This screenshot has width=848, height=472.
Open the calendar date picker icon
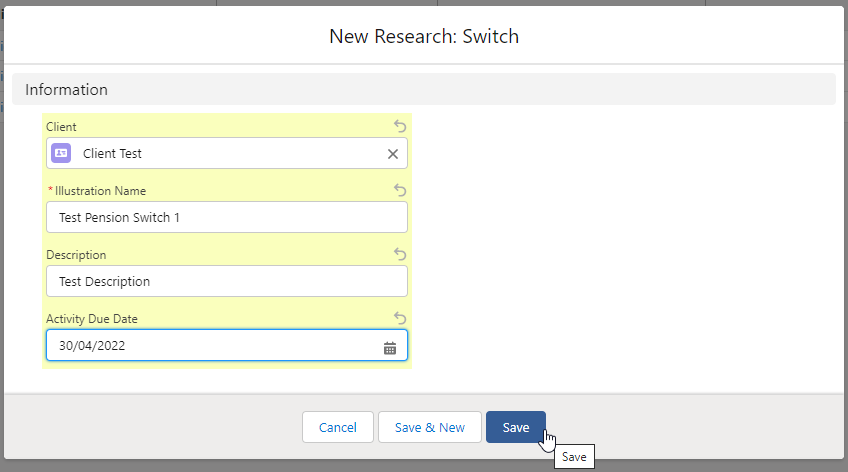pos(390,347)
